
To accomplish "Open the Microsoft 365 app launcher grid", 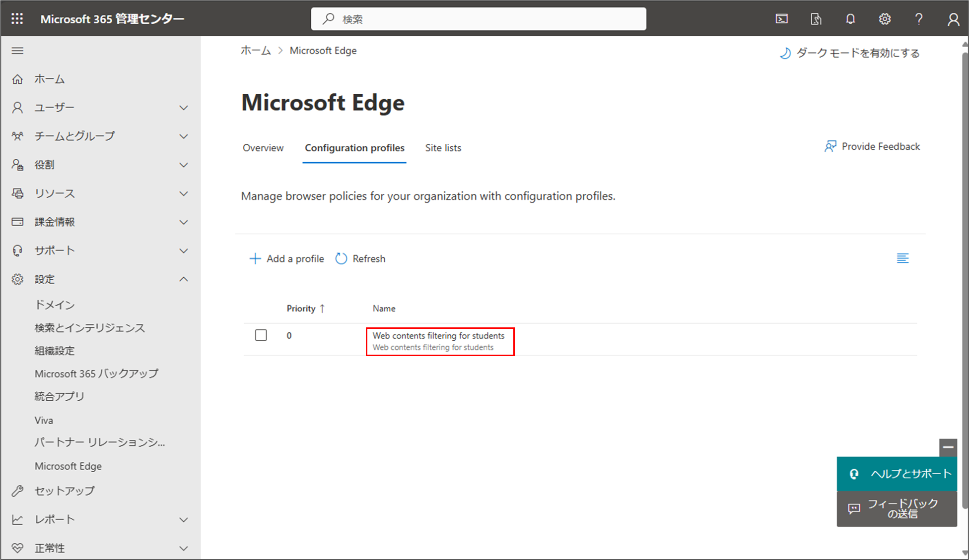I will pyautogui.click(x=16, y=18).
